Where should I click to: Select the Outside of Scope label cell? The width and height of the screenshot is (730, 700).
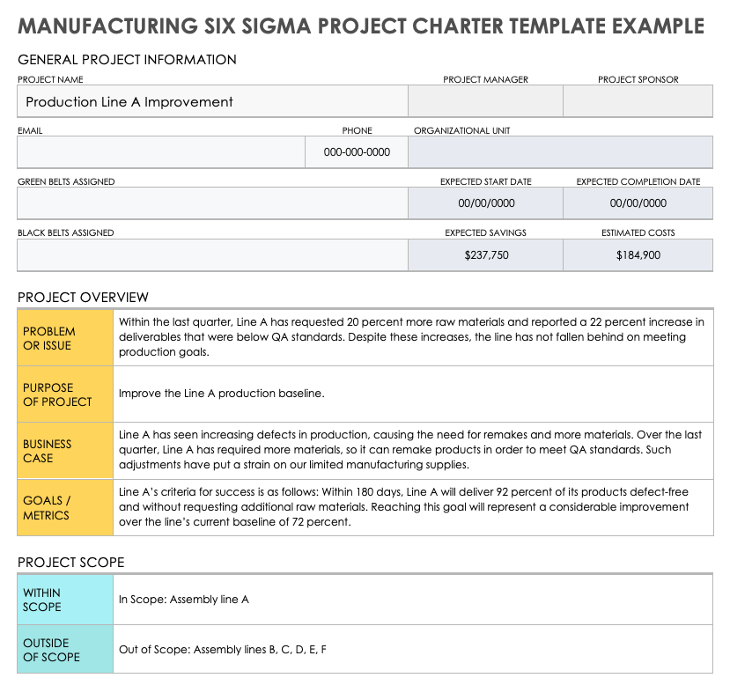pos(65,650)
